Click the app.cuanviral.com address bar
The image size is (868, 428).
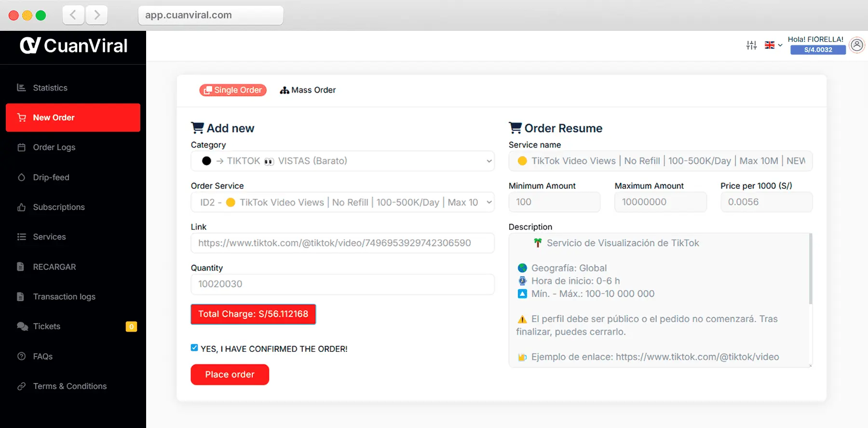211,15
